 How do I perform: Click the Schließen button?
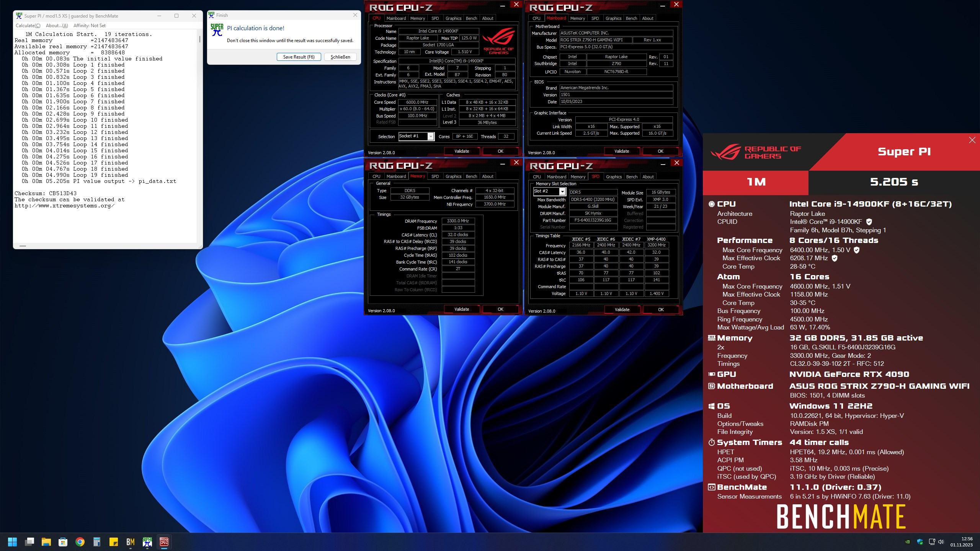(x=340, y=57)
